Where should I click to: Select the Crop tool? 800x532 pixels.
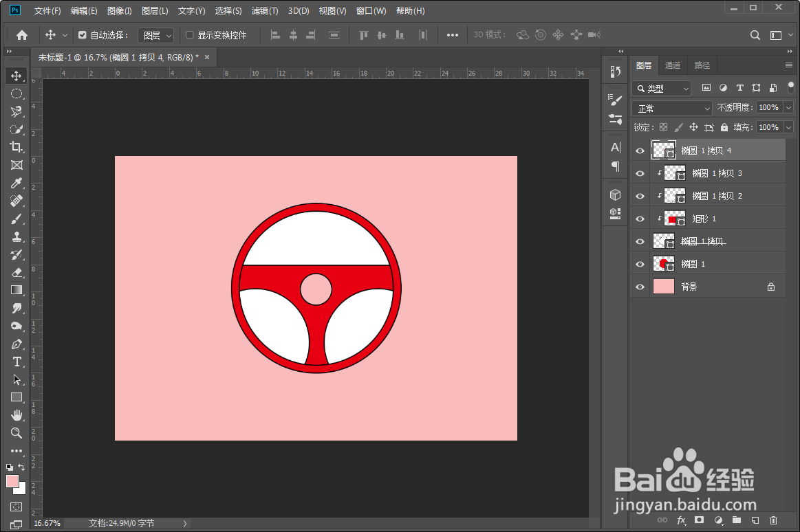click(x=17, y=147)
